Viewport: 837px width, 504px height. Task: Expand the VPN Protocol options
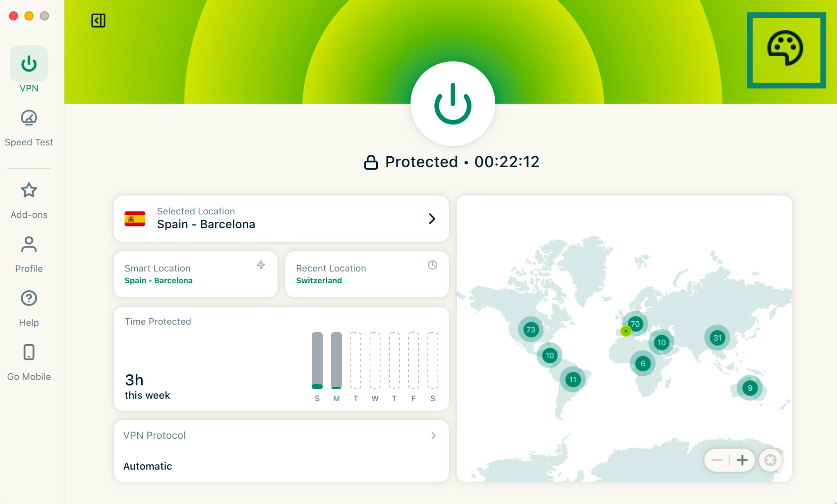point(433,435)
